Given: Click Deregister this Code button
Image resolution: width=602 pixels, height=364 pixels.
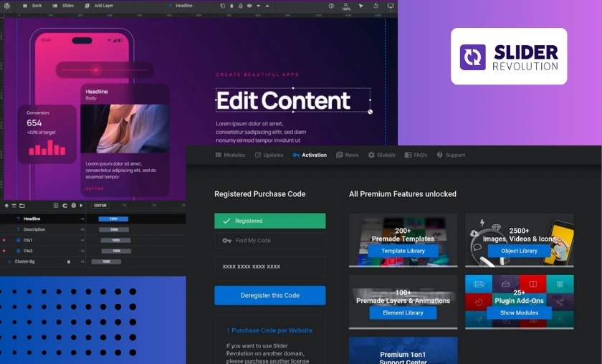Looking at the screenshot, I should point(270,295).
